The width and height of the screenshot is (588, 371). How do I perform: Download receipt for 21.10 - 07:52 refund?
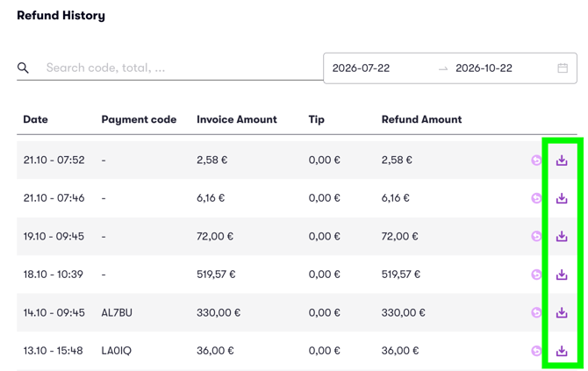coord(562,161)
